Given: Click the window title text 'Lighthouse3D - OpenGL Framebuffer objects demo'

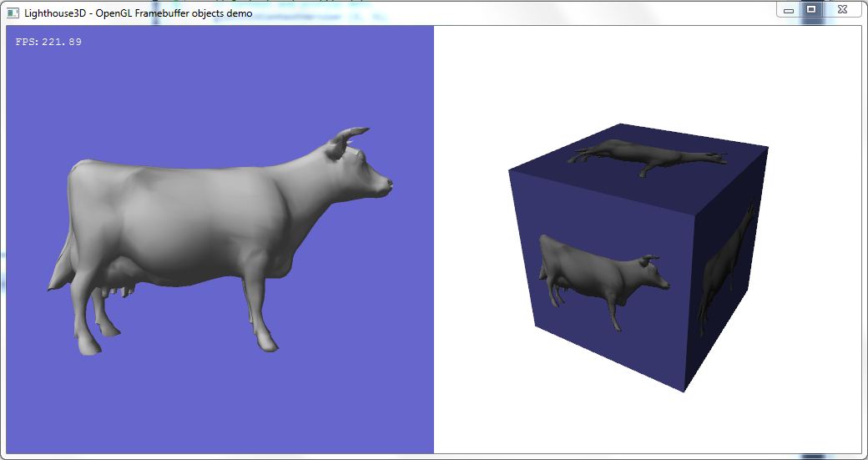Looking at the screenshot, I should [138, 13].
